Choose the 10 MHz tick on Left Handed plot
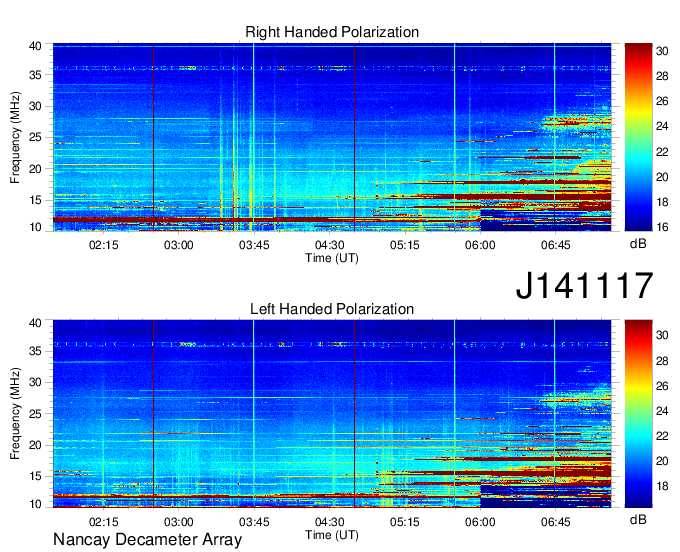 [36, 504]
